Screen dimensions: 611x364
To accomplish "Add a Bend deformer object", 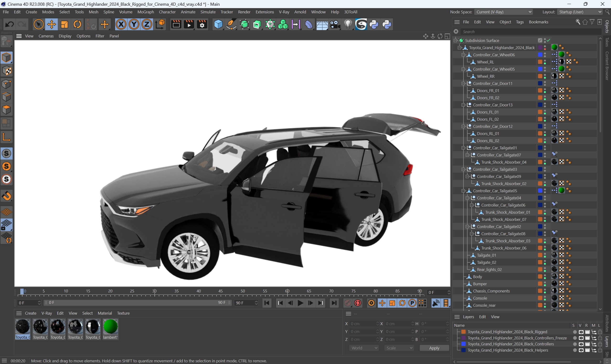I will [309, 25].
